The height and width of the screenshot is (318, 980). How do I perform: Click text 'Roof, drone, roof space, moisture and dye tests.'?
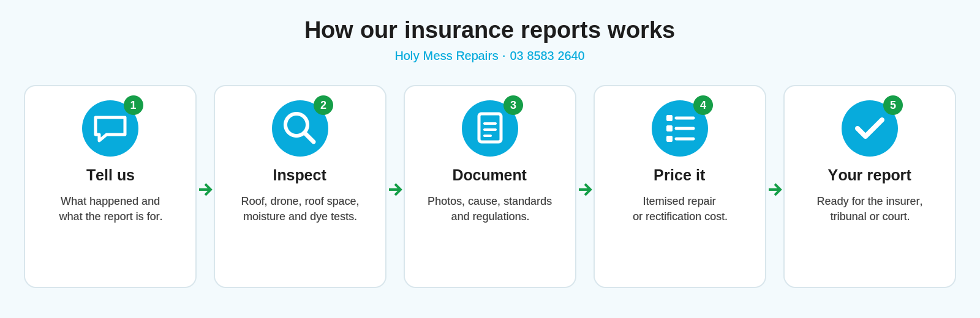[300, 209]
